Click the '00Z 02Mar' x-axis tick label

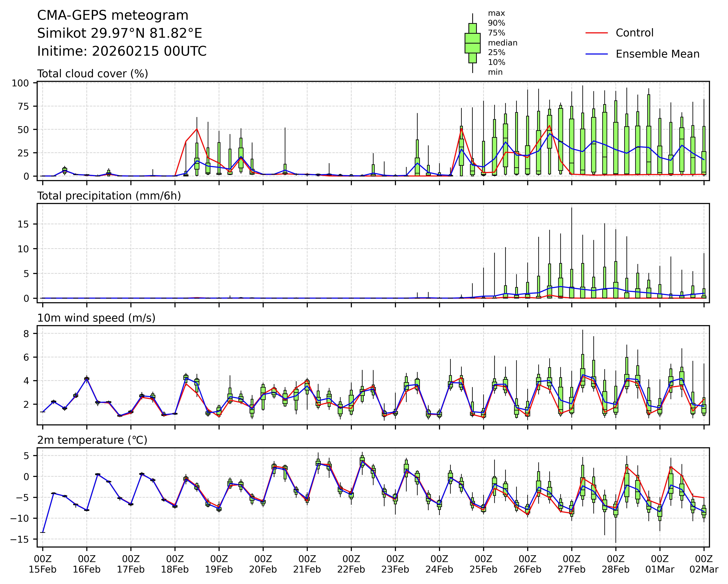coord(704,564)
